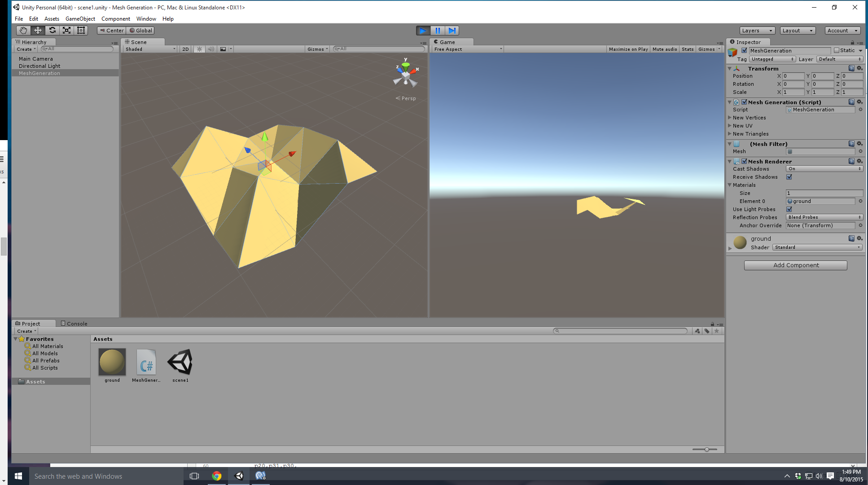
Task: Open the Tag Untagged dropdown
Action: pyautogui.click(x=772, y=59)
